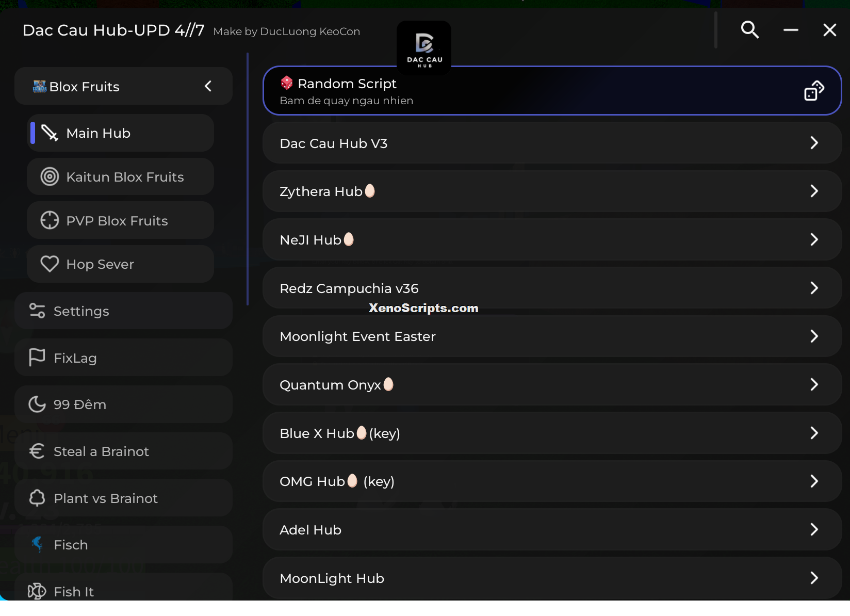Open the OMG Hub (key) entry
Screen dimensions: 850x616
pos(552,481)
